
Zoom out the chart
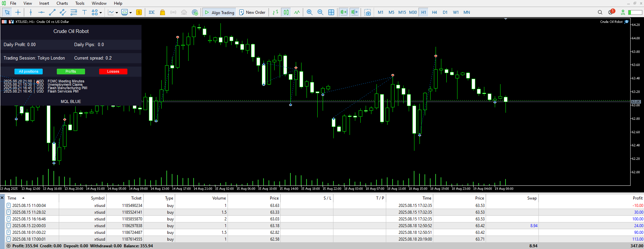tap(320, 12)
